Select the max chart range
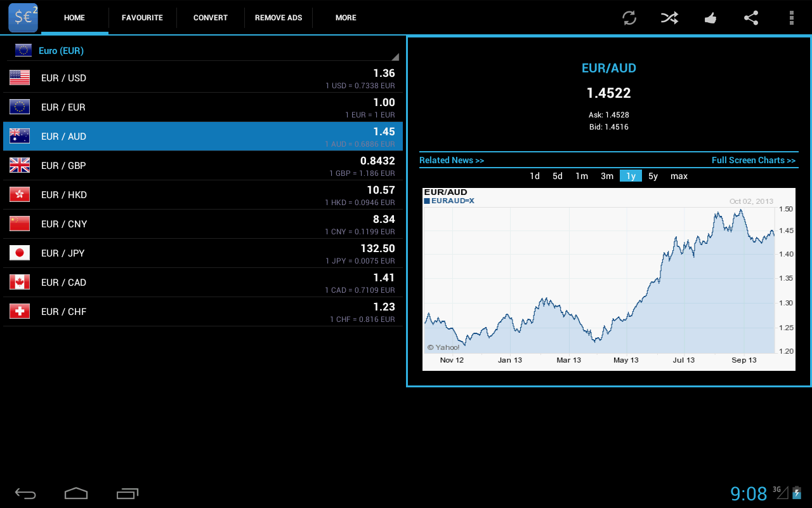This screenshot has width=812, height=508. (679, 176)
